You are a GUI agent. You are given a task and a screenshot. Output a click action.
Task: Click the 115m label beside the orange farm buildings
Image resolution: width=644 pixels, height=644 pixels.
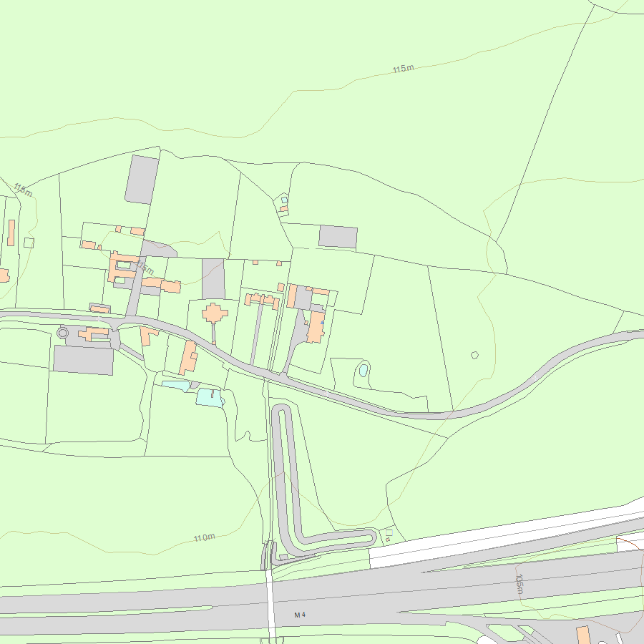pyautogui.click(x=145, y=268)
